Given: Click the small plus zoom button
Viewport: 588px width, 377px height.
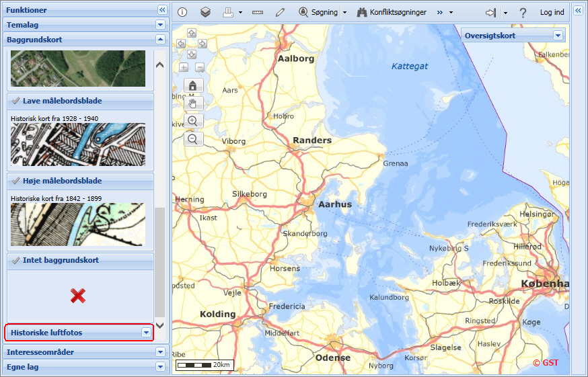Looking at the screenshot, I should [x=184, y=67].
